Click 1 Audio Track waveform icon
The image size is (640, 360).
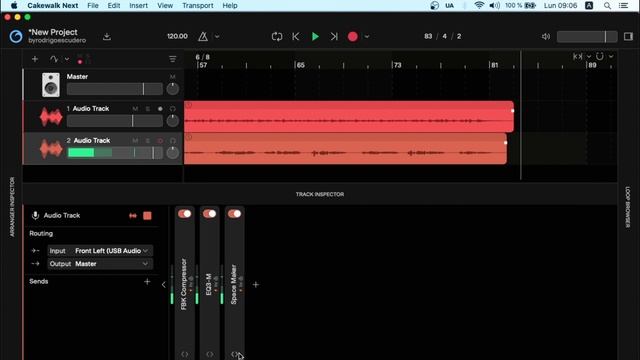[x=51, y=117]
